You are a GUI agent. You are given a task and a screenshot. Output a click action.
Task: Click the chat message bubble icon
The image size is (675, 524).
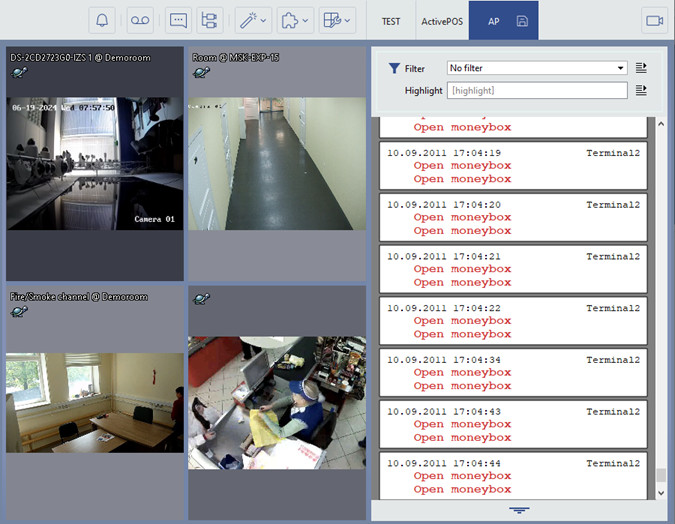[x=179, y=20]
